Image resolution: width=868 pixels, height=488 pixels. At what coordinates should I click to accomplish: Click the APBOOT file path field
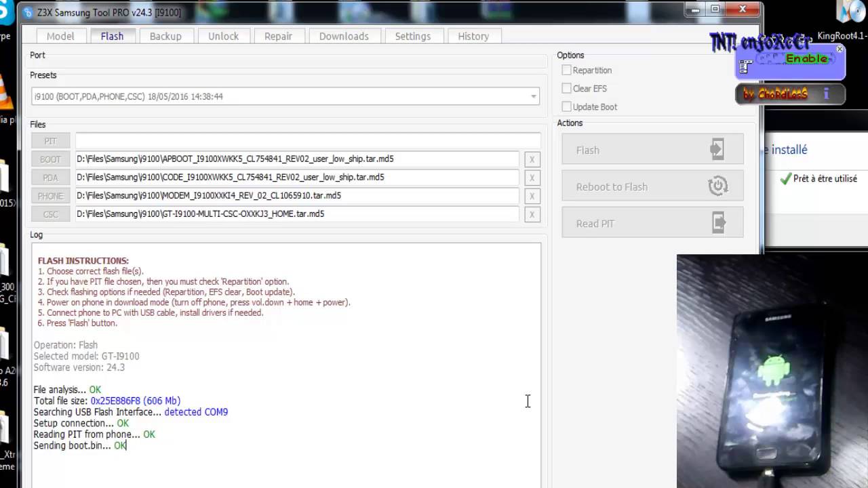pos(297,159)
